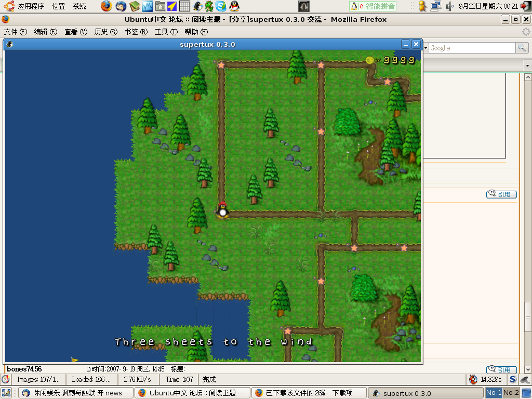Click the supertux window menu penguin icon

tap(10, 44)
